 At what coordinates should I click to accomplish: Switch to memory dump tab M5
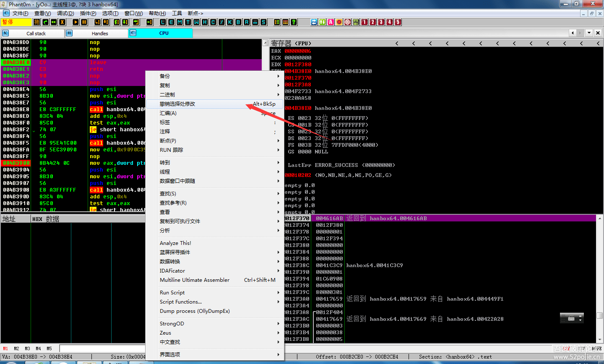pos(49,348)
